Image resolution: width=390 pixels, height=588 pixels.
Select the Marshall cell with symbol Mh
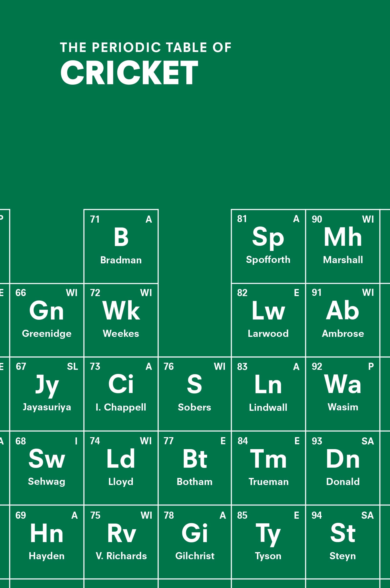click(343, 246)
